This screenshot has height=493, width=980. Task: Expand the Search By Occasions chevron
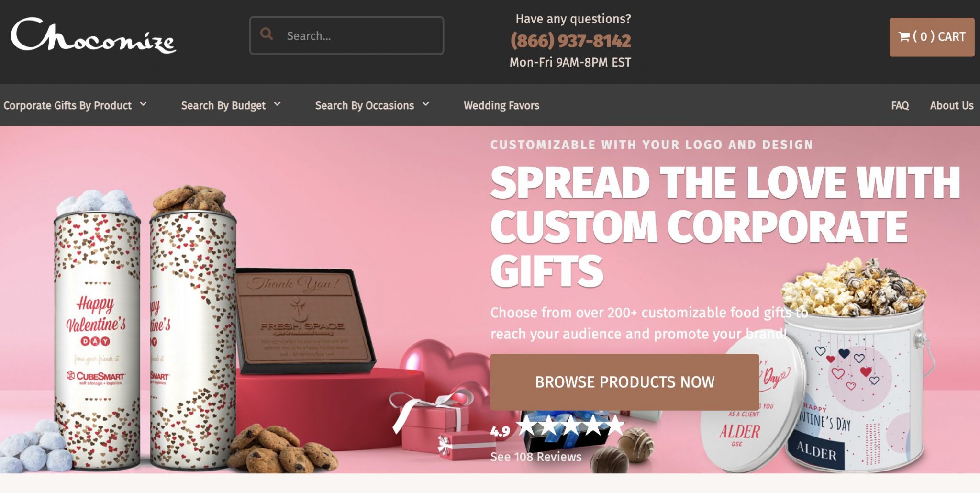click(x=426, y=104)
